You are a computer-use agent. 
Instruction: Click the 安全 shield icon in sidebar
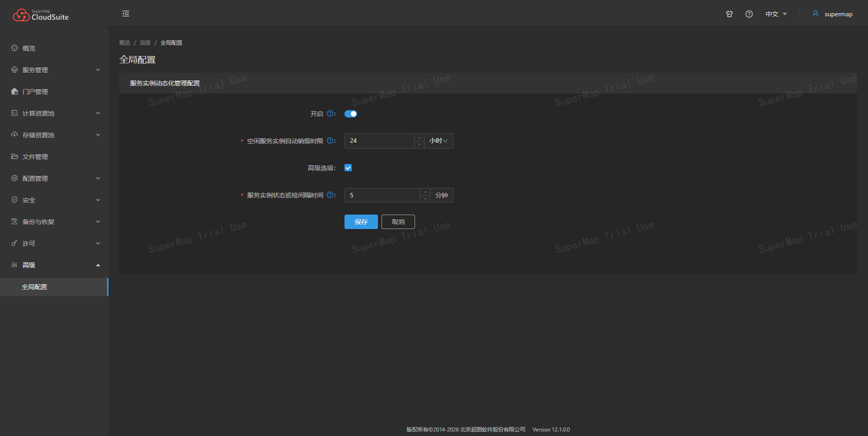[x=14, y=200]
